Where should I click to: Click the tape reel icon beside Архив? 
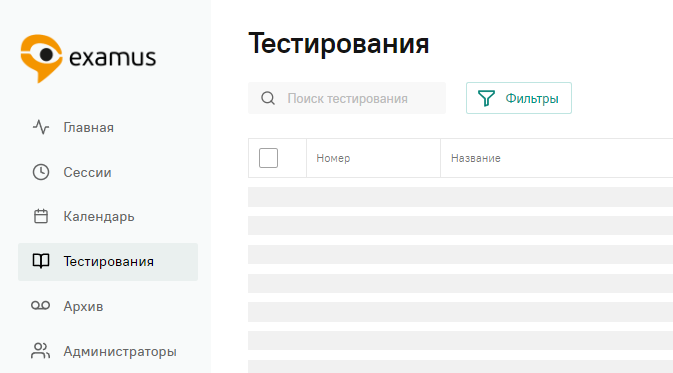click(40, 306)
